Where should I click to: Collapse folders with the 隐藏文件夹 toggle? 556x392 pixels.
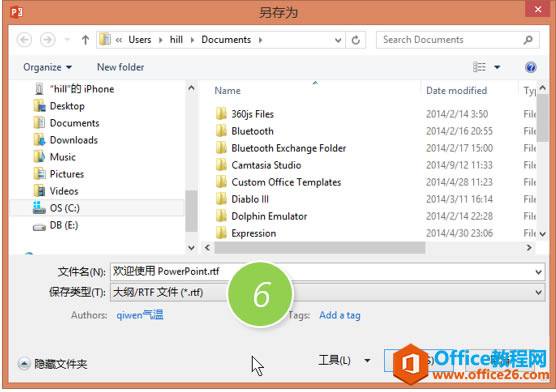[52, 364]
